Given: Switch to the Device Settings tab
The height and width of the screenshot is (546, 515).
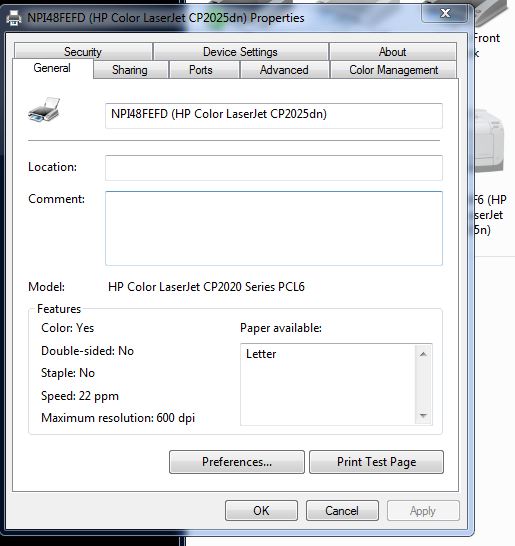Looking at the screenshot, I should click(240, 52).
